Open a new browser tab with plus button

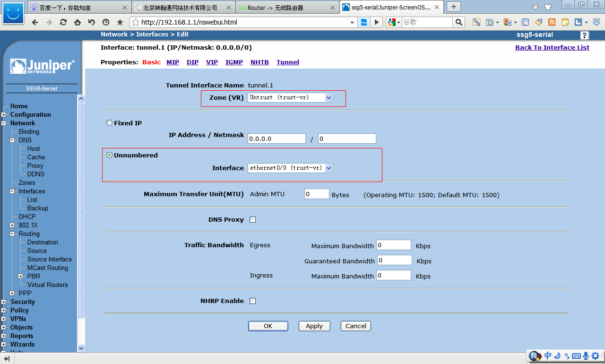click(x=454, y=7)
